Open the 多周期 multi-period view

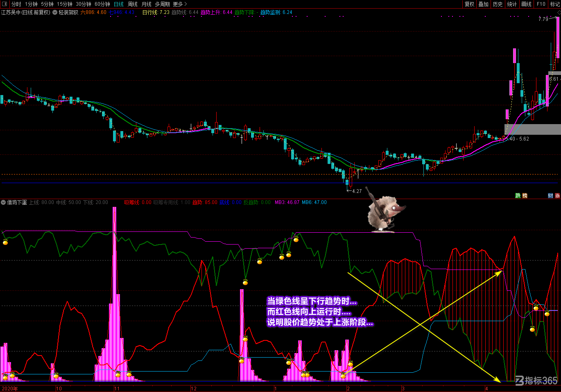(162, 4)
